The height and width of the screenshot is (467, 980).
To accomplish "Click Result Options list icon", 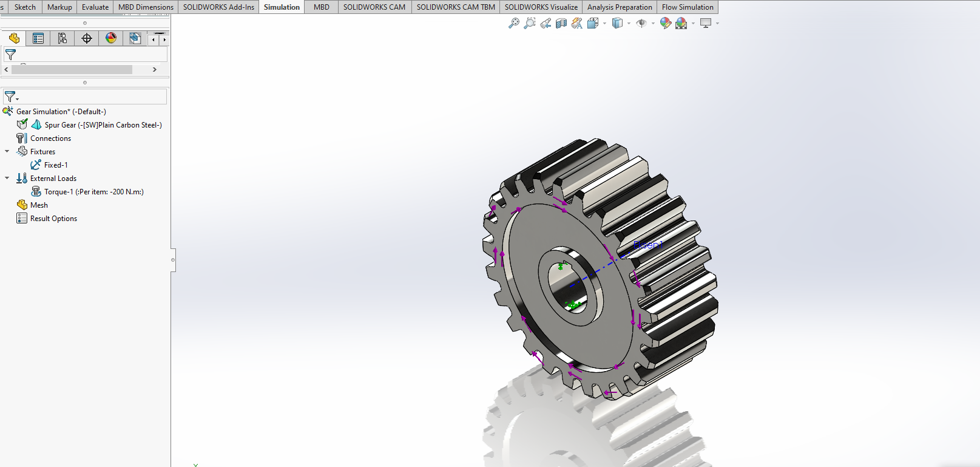I will [x=22, y=218].
